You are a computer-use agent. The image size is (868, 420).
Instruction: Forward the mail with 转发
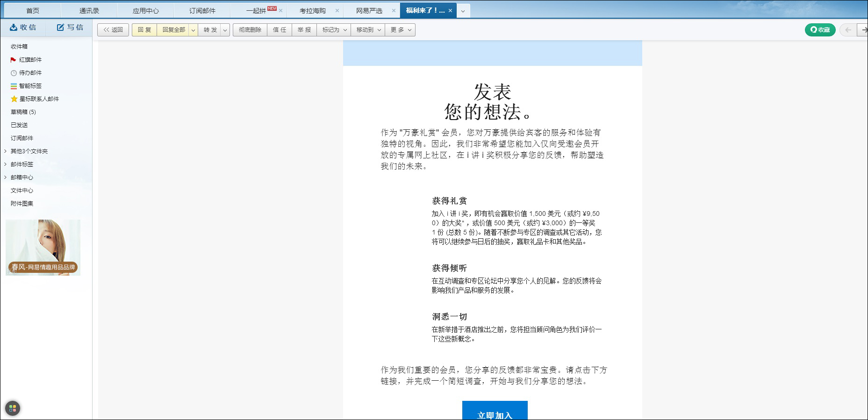pyautogui.click(x=210, y=30)
